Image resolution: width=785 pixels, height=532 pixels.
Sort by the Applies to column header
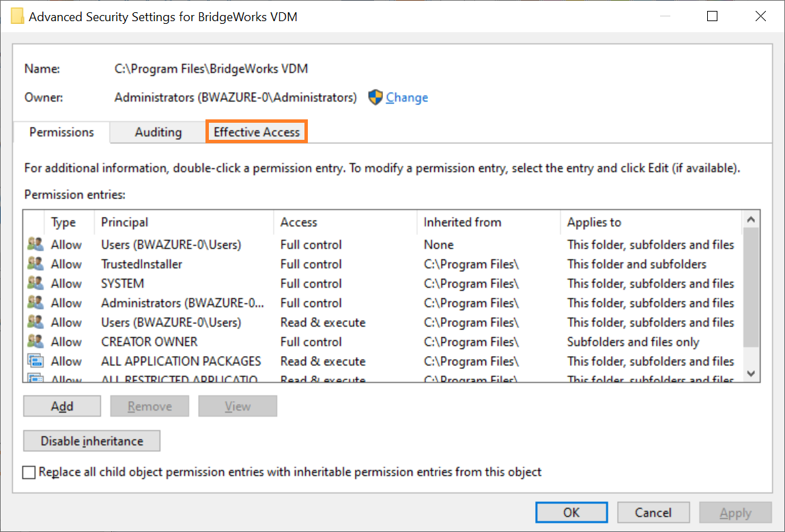(651, 222)
